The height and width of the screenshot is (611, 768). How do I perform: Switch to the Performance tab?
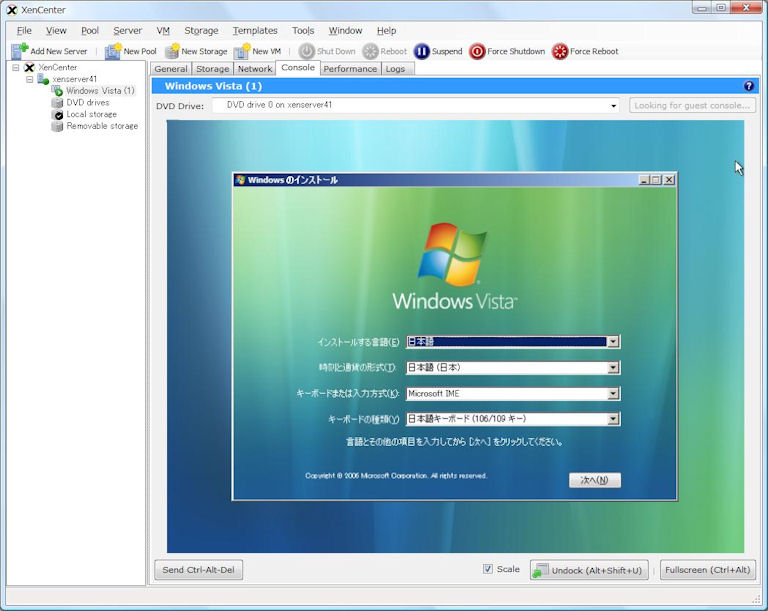[x=350, y=69]
